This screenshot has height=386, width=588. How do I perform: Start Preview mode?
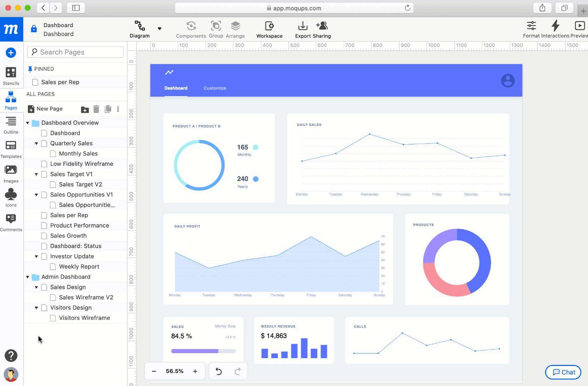point(580,29)
